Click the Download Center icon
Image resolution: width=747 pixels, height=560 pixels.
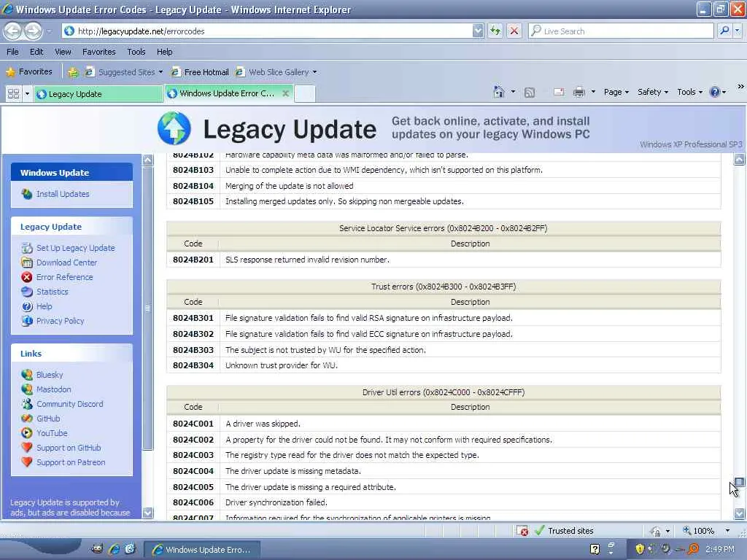pos(27,262)
